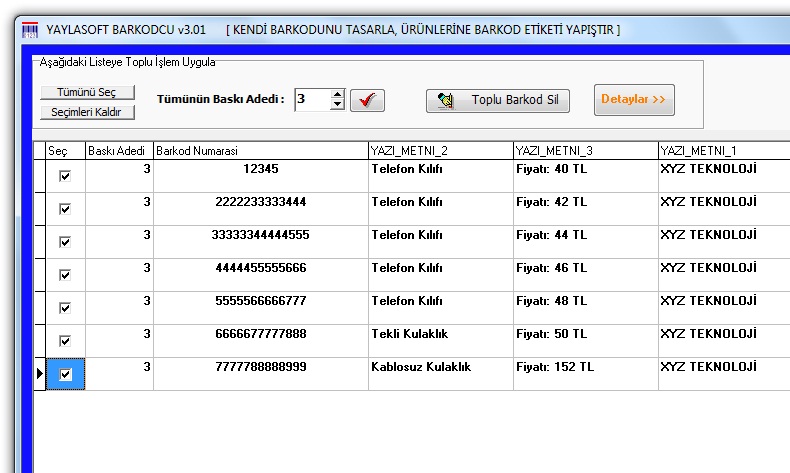
Task: Click the Fiyatı: 50 TL cell
Action: pyautogui.click(x=586, y=341)
